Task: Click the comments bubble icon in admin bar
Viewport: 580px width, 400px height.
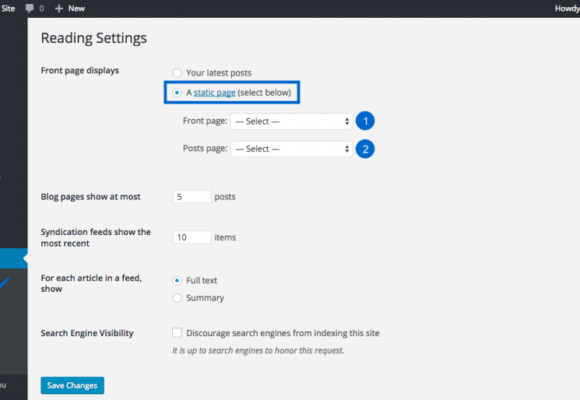Action: click(30, 8)
